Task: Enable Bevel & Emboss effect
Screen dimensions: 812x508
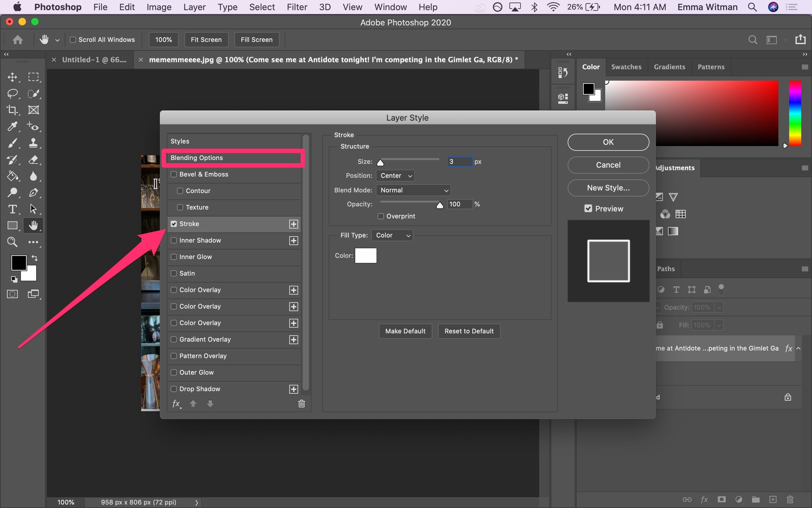Action: point(174,174)
